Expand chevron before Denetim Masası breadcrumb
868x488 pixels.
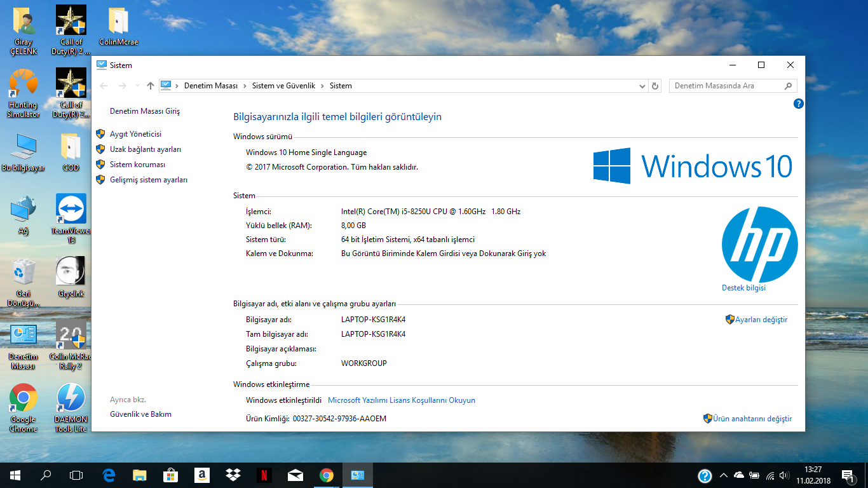click(177, 86)
